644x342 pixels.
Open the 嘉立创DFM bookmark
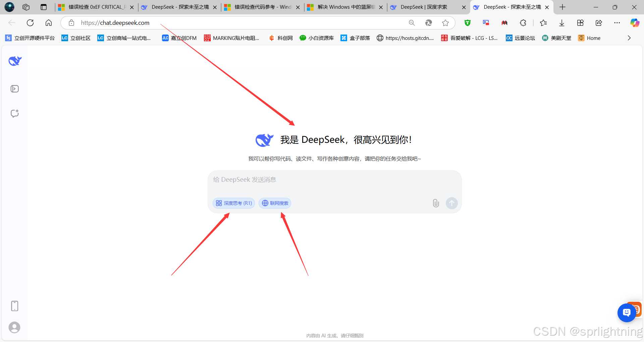pos(179,38)
